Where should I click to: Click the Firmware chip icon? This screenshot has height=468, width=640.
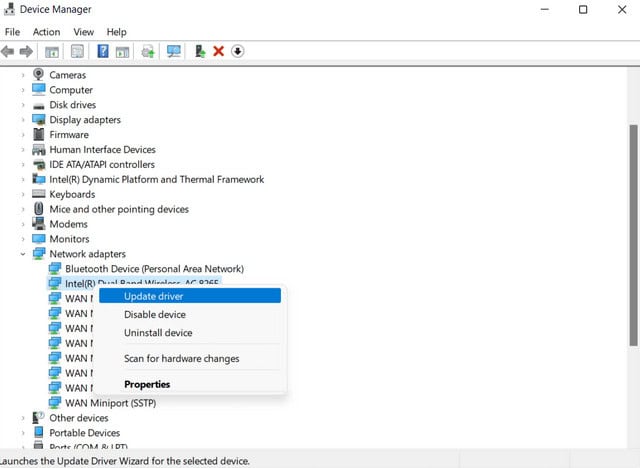(x=39, y=134)
